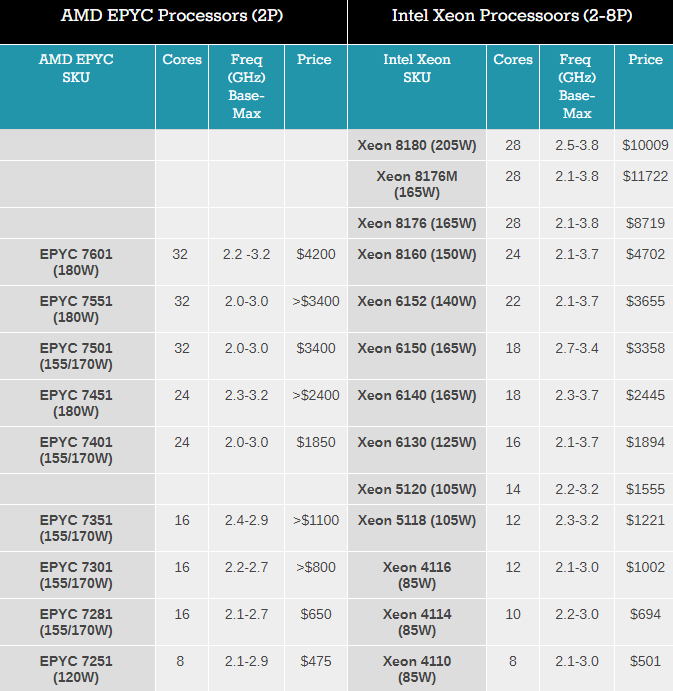The image size is (673, 691).
Task: Select the Intel Xeon SKU column header
Action: coord(416,68)
